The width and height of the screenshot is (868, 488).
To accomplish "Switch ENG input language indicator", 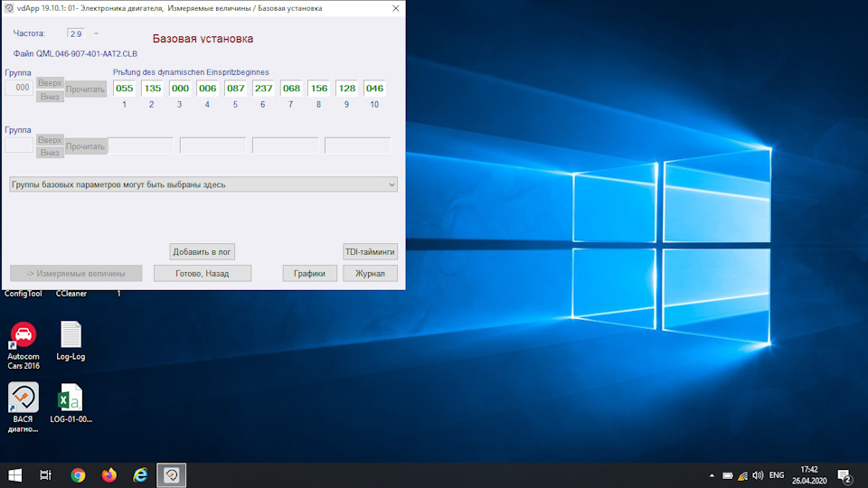I will coord(777,475).
